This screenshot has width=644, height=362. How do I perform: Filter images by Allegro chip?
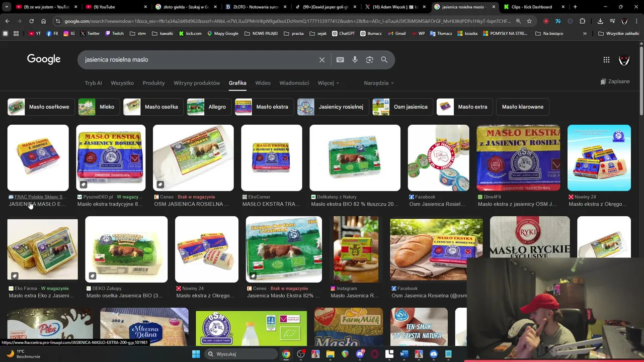click(x=209, y=107)
